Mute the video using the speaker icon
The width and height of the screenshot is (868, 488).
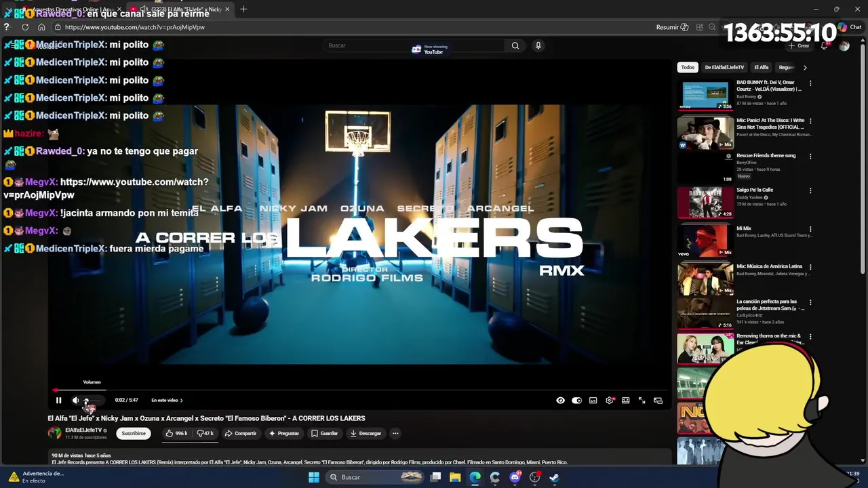point(75,401)
